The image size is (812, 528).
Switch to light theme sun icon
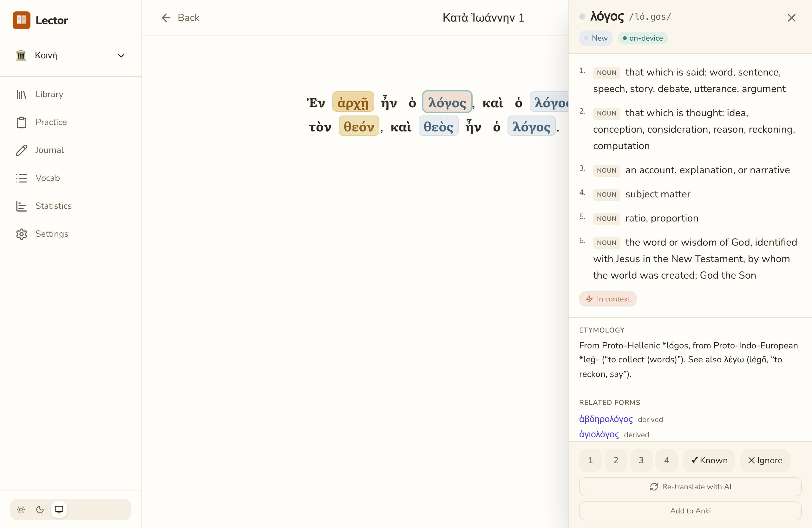tap(21, 510)
